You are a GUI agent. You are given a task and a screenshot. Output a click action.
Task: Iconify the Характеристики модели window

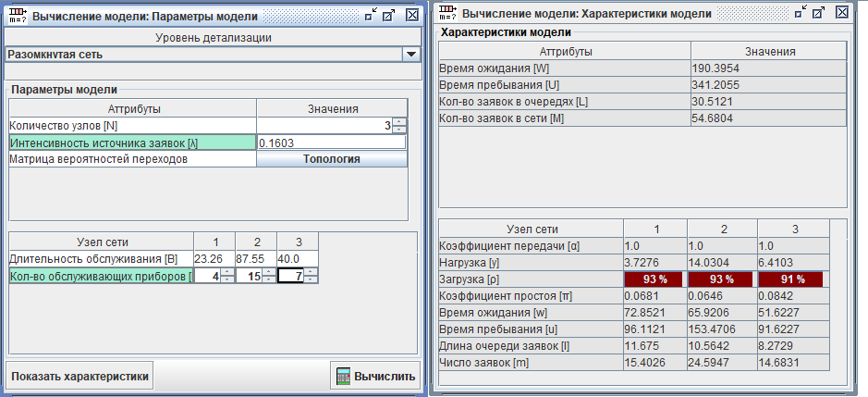(x=801, y=13)
